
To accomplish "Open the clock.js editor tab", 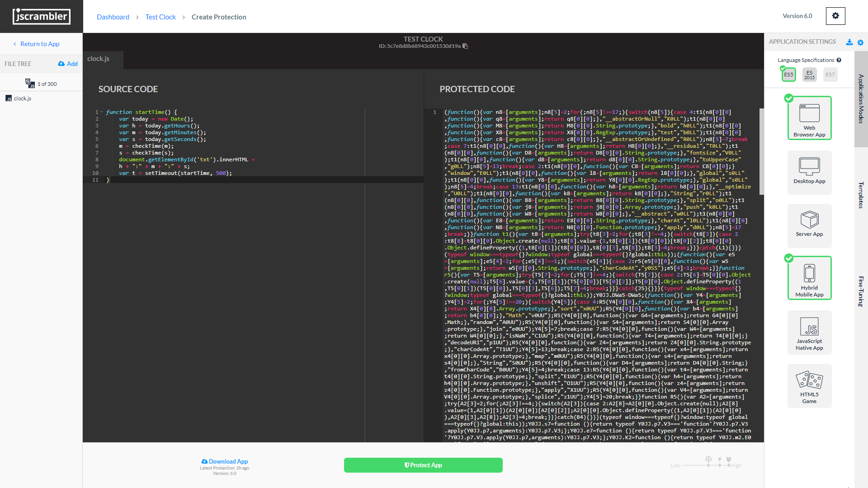I will [x=99, y=59].
